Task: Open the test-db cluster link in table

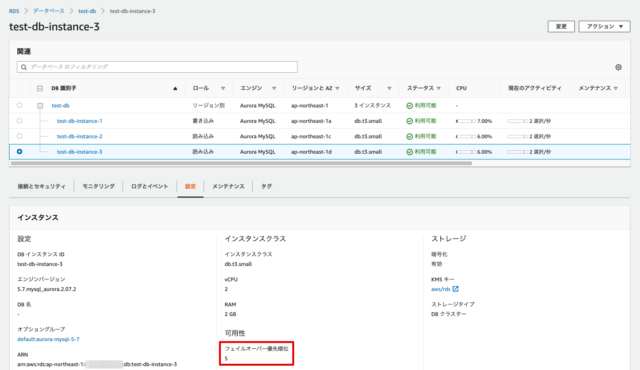Action: tap(60, 106)
